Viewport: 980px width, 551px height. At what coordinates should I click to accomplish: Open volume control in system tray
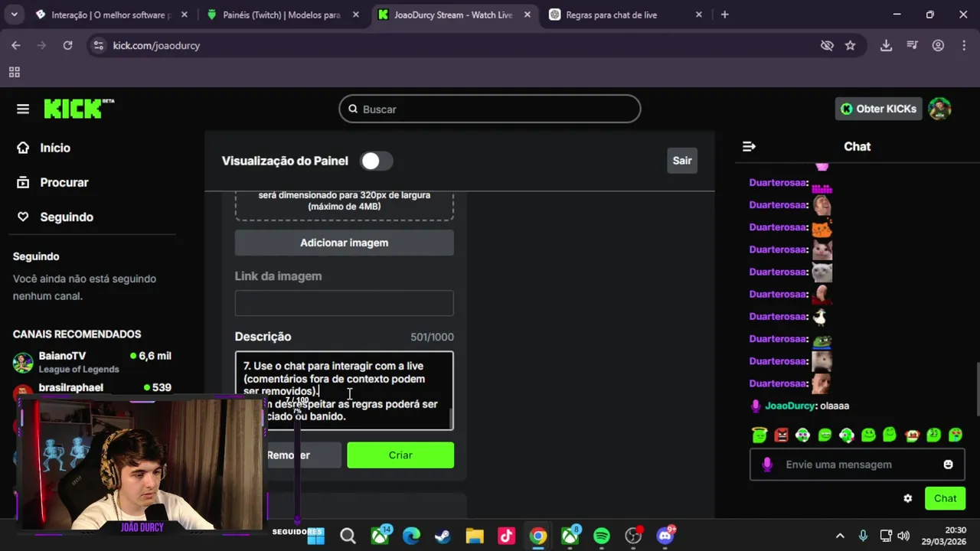coord(903,536)
